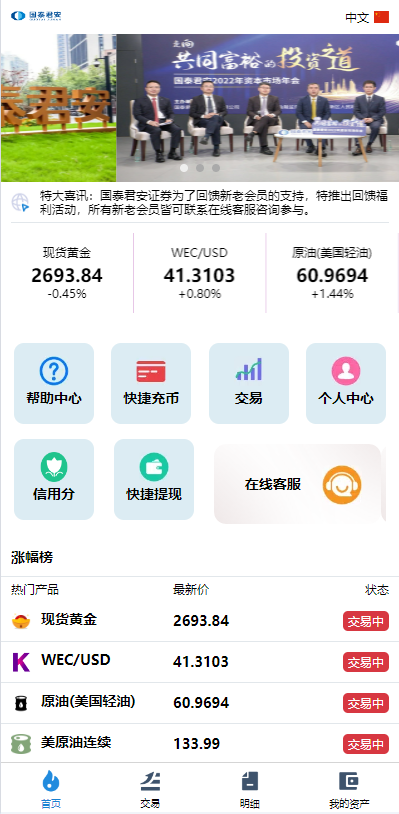Screen dimensions: 399x814
Task: Open the 我的资产 bottom tab
Action: (349, 789)
